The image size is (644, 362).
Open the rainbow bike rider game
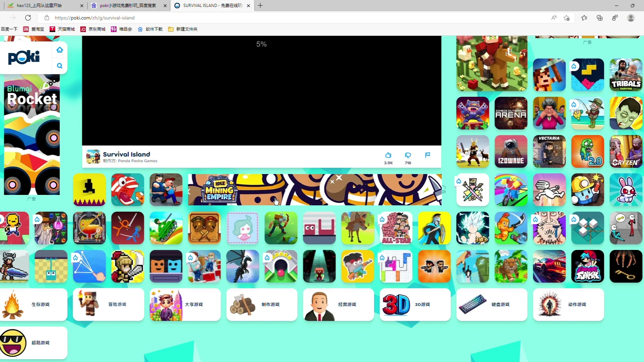pyautogui.click(x=511, y=190)
